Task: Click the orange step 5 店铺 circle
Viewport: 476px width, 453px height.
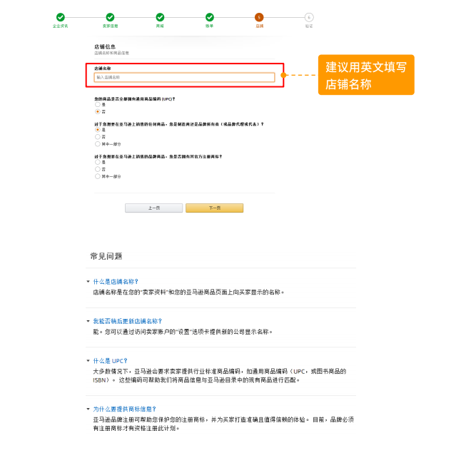Action: (x=259, y=17)
